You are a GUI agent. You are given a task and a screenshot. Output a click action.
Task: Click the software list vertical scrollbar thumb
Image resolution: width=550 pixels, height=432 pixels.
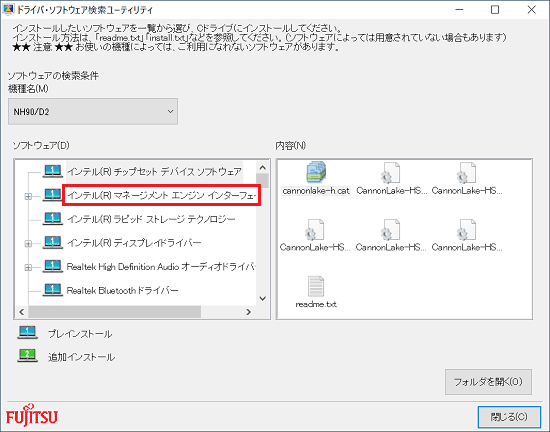(x=262, y=181)
